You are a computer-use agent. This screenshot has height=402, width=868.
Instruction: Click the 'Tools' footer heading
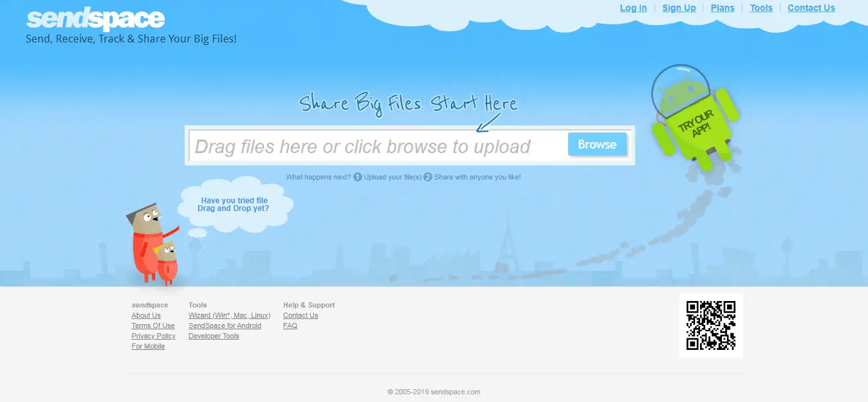[x=198, y=305]
